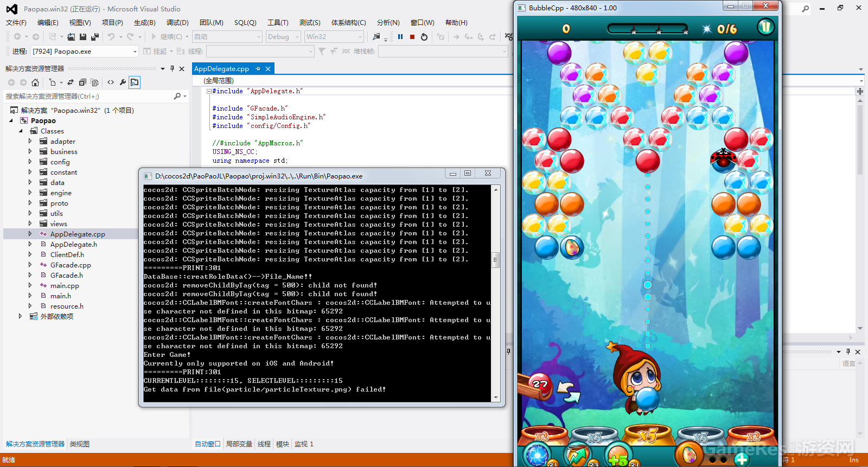Click the colorful egg power-up button
Screen dimensions: 868x467
pos(690,455)
